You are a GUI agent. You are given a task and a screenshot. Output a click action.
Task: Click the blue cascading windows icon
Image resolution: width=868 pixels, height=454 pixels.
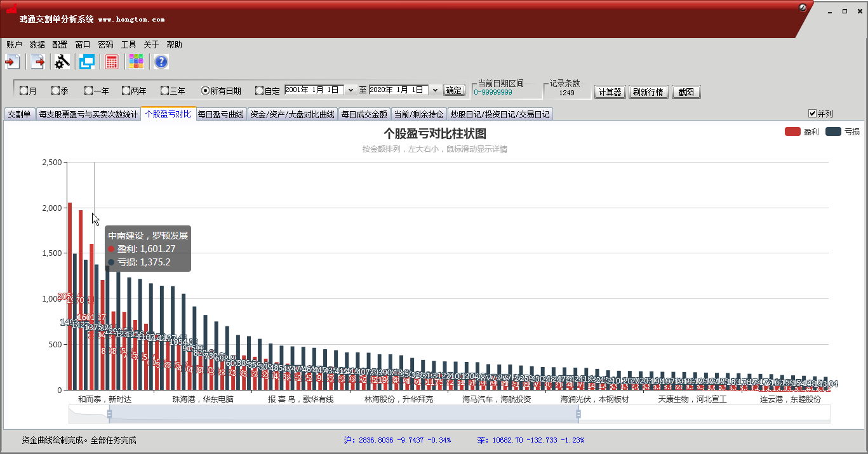click(86, 62)
